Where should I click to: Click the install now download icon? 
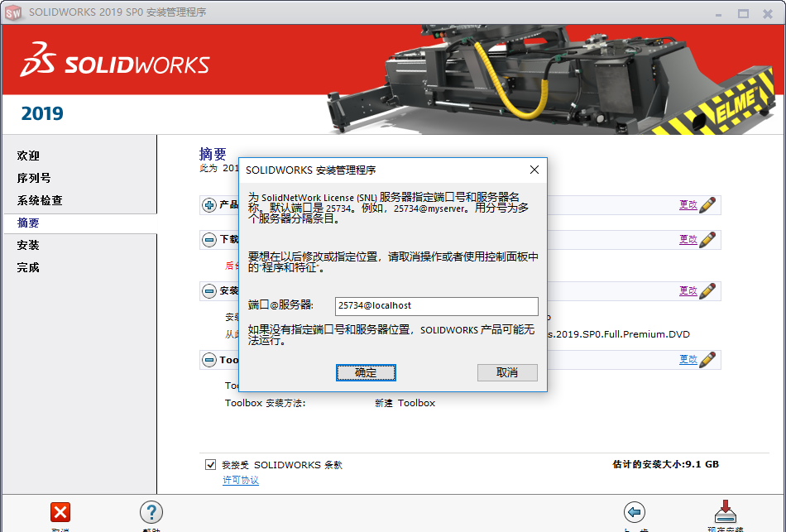pyautogui.click(x=725, y=511)
